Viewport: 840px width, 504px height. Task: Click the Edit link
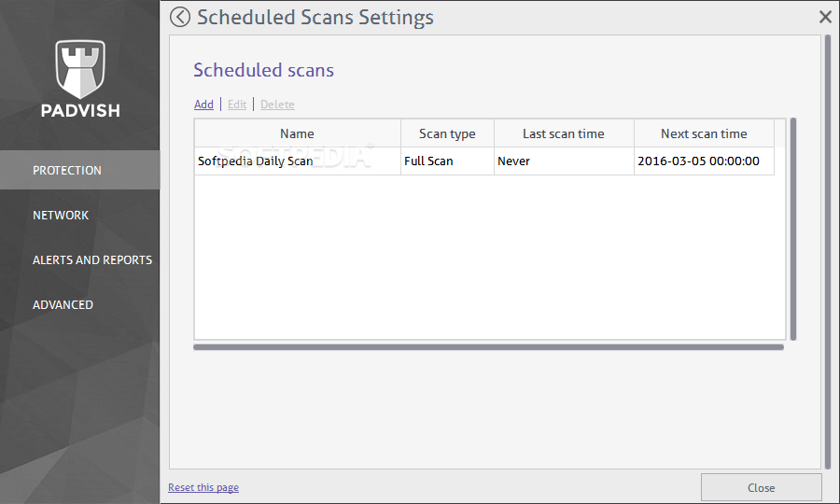coord(237,105)
